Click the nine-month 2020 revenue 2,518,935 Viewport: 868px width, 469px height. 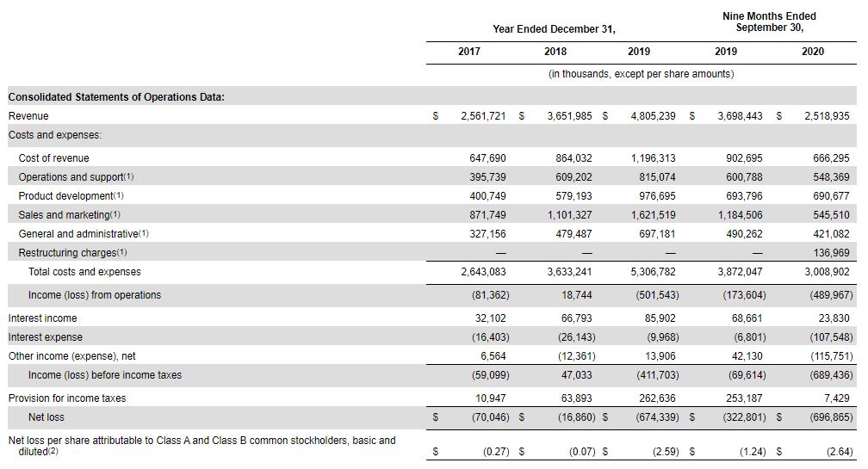827,116
